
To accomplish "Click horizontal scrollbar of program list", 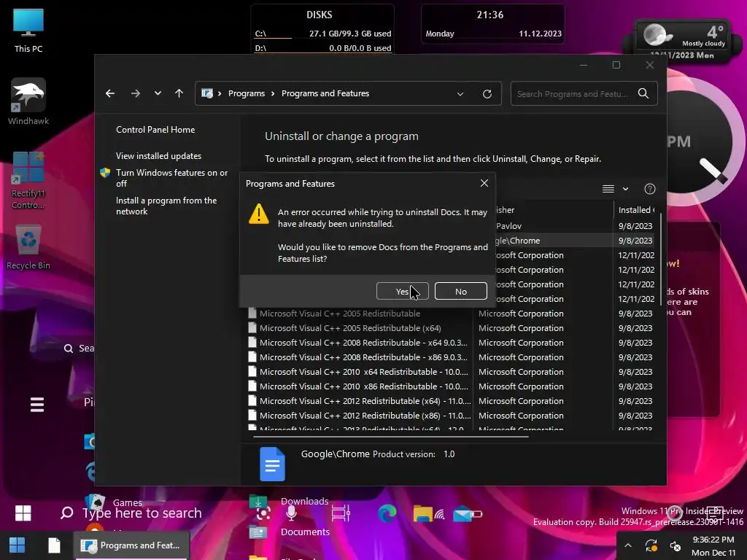I will click(391, 436).
